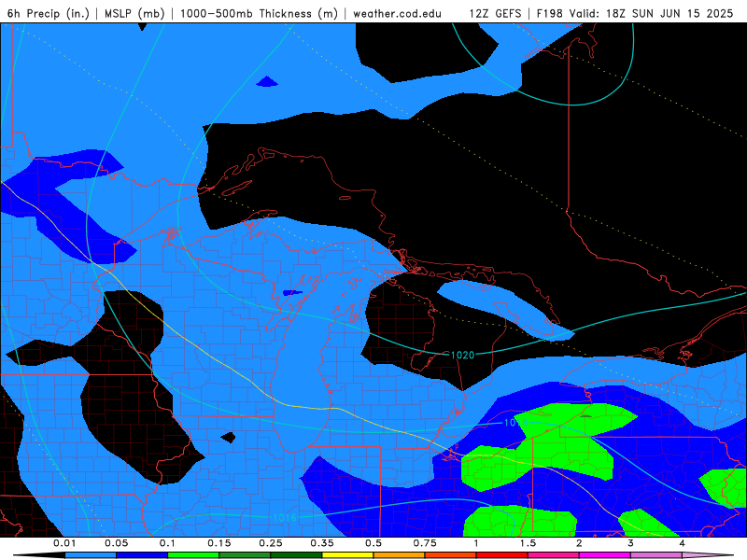This screenshot has width=747, height=560.
Task: Click the 0.15 value on the color scale
Action: [x=219, y=543]
